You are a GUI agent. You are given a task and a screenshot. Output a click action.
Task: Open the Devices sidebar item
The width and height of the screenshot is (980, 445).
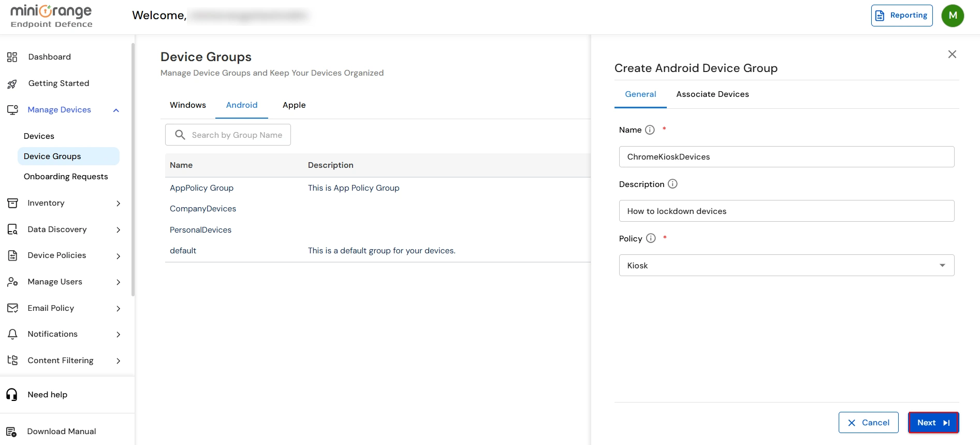point(68,136)
